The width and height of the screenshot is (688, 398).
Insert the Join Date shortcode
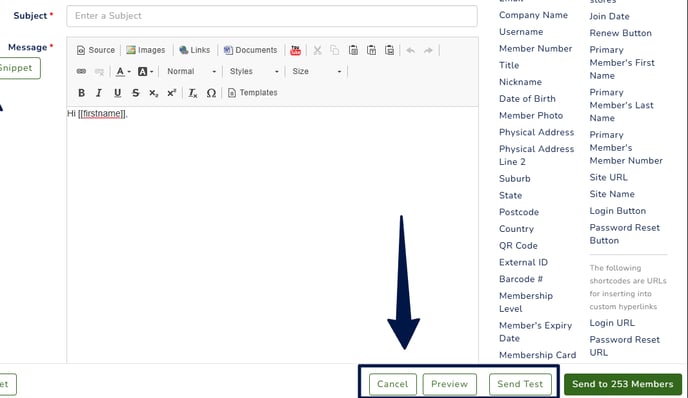click(609, 16)
